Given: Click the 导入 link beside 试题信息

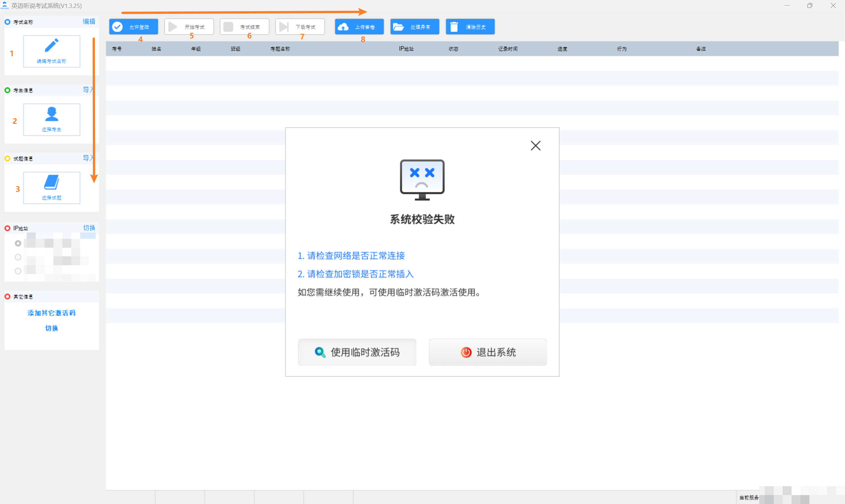Looking at the screenshot, I should [88, 158].
